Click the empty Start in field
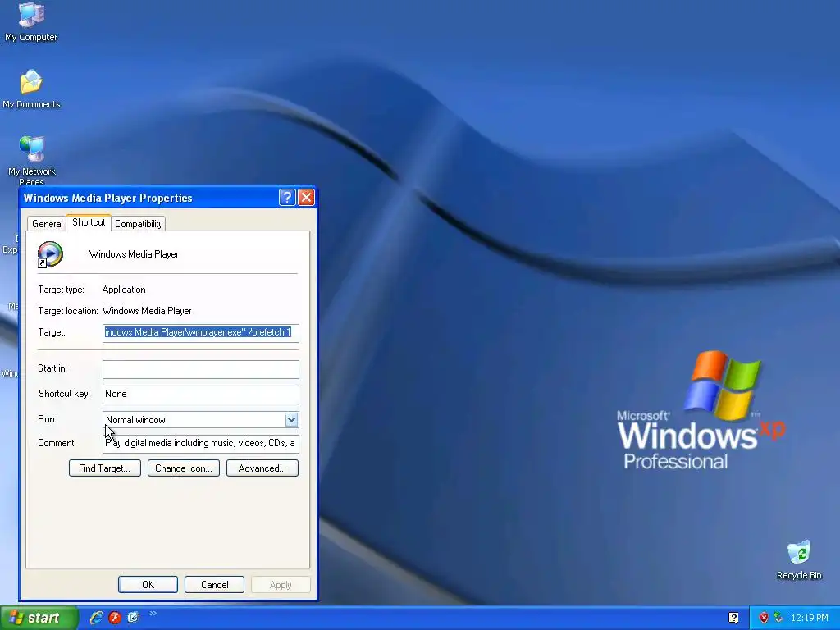The width and height of the screenshot is (840, 630). pos(201,369)
